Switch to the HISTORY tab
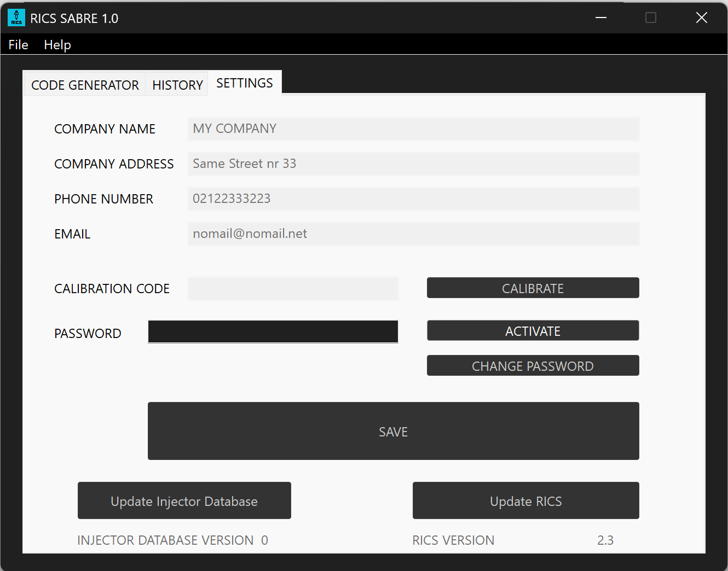Viewport: 728px width, 571px height. pyautogui.click(x=177, y=85)
